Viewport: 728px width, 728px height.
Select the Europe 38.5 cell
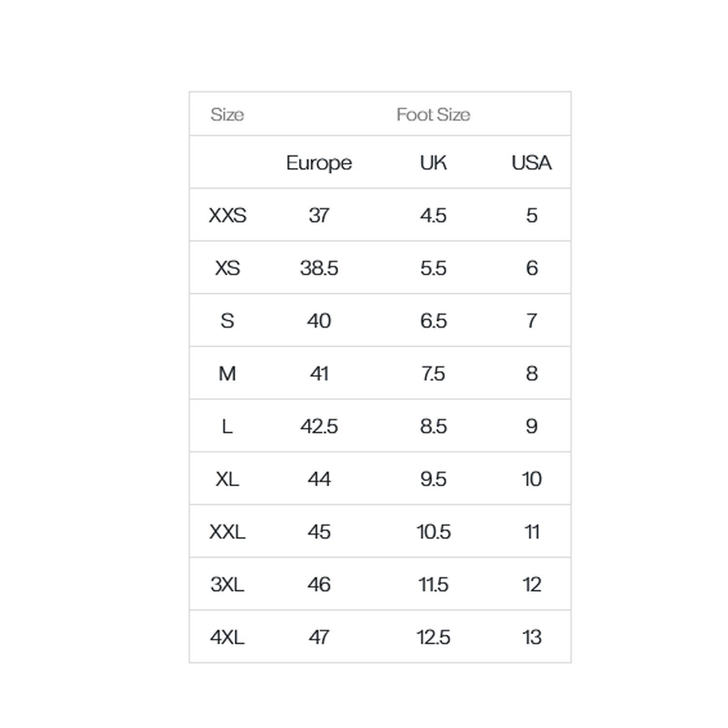319,268
